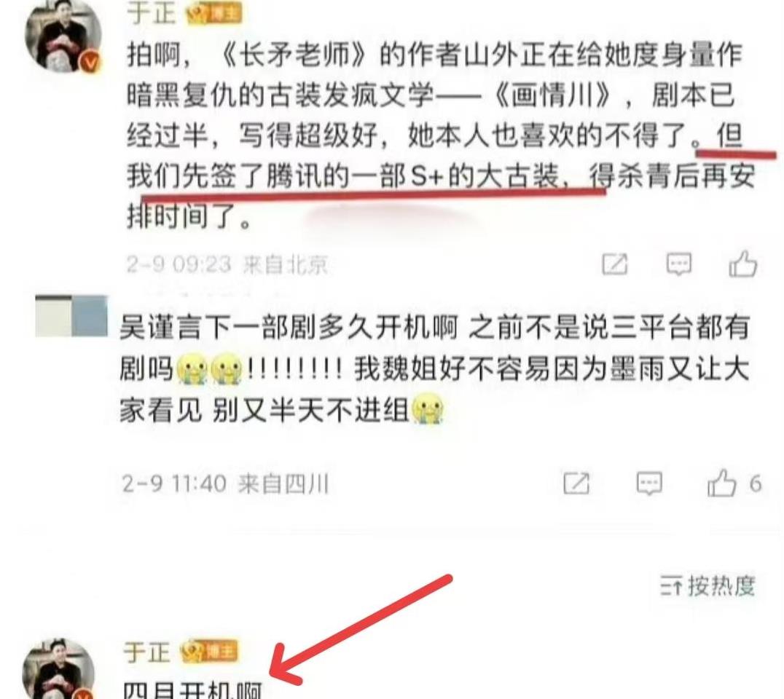Tap the like count 6
Screen dimensions: 784x699
click(x=755, y=483)
